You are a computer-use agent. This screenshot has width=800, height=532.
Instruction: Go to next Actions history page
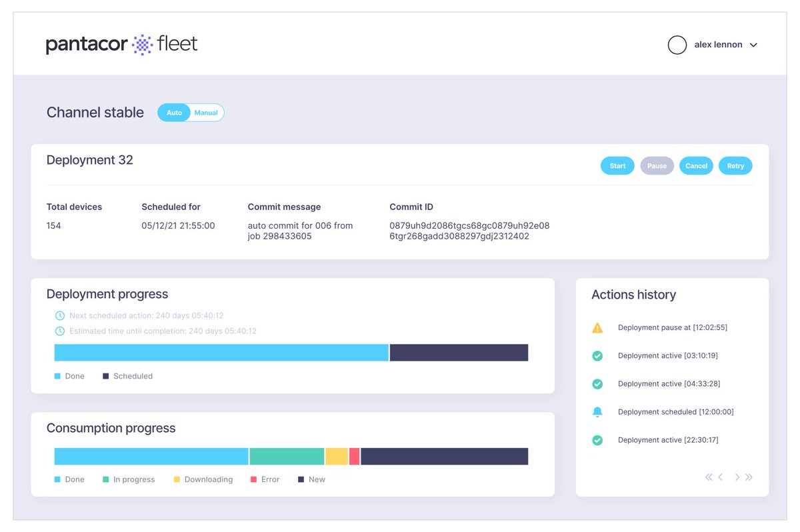[x=737, y=477]
